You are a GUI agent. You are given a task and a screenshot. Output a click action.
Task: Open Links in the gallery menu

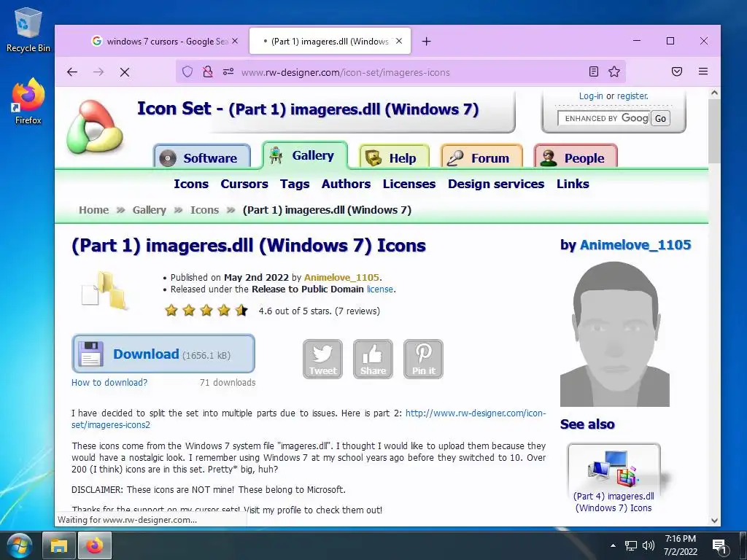tap(573, 184)
